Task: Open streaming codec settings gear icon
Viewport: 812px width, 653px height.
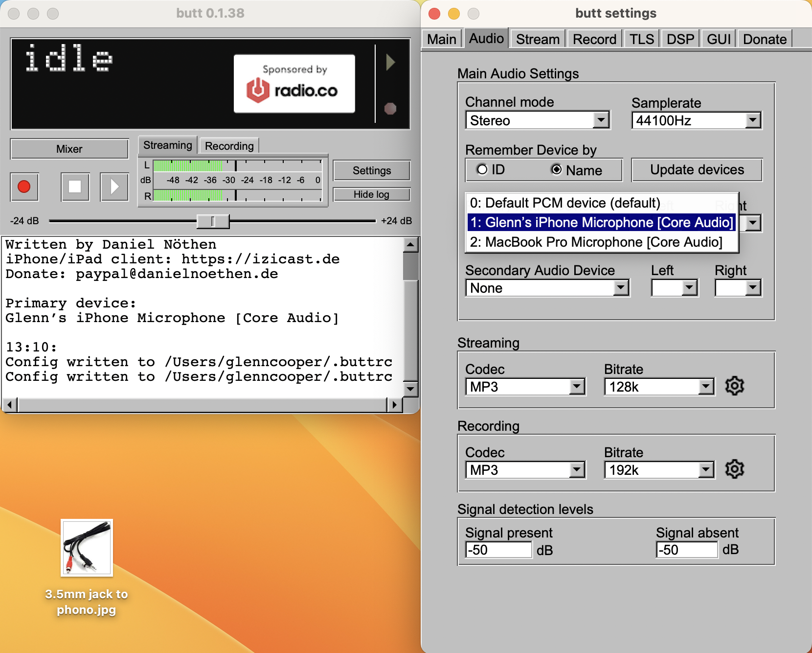Action: (x=734, y=386)
